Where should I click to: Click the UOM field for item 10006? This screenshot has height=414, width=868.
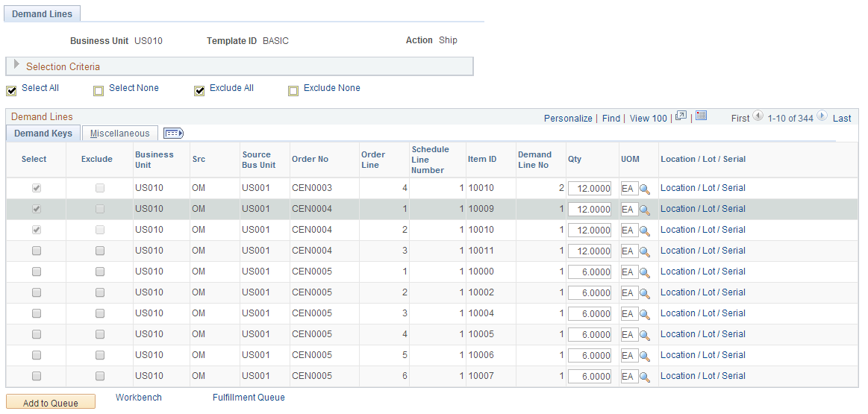coord(629,356)
